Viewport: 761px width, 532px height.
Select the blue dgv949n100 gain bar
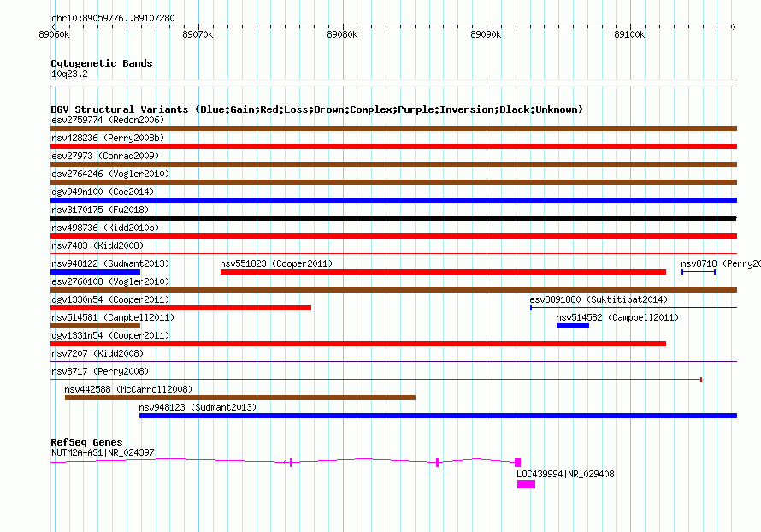pos(393,200)
